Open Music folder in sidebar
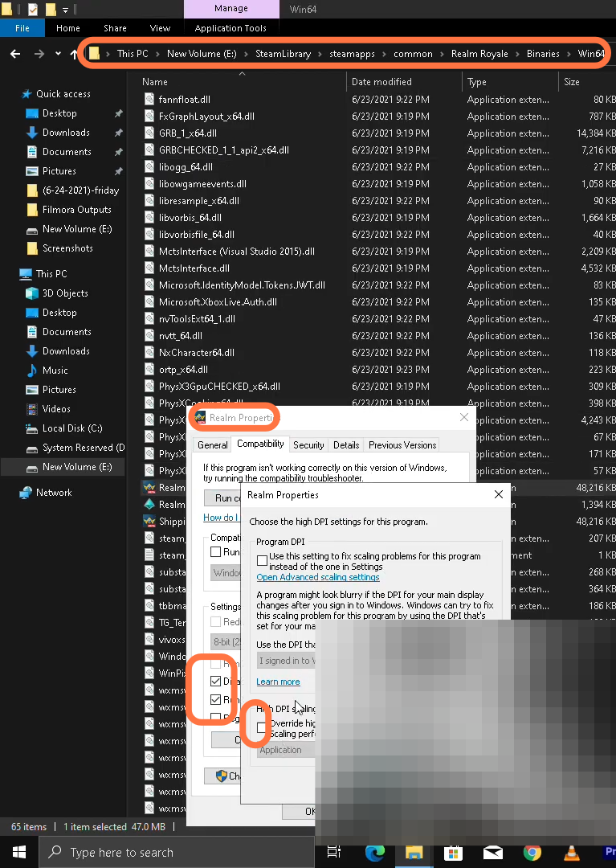This screenshot has height=868, width=616. click(x=55, y=371)
